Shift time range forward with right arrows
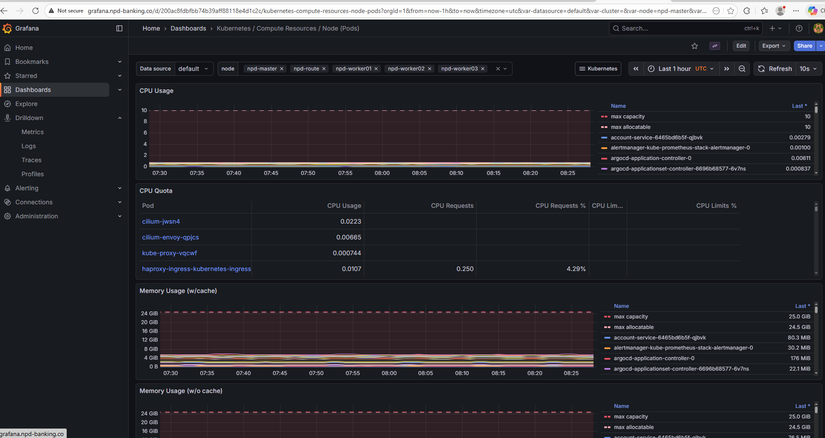 coord(726,69)
